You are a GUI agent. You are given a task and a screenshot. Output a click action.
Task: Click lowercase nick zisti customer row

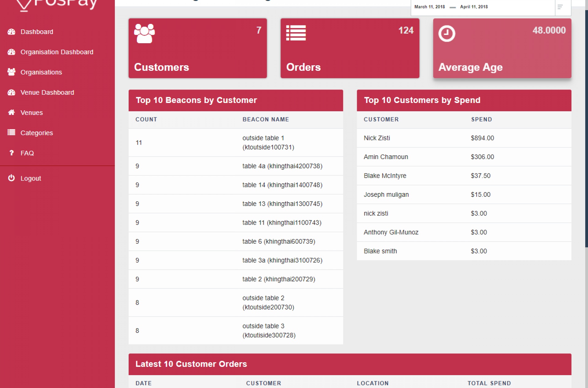coord(464,213)
